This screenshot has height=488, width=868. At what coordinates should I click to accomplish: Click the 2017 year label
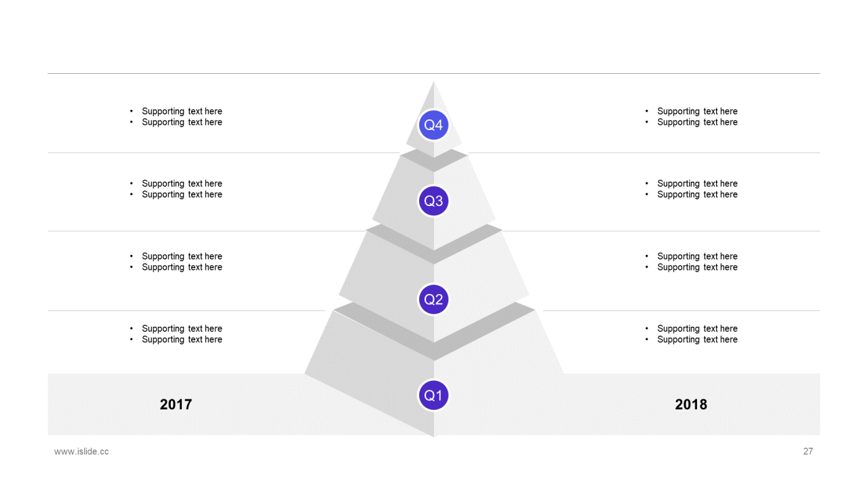[176, 404]
